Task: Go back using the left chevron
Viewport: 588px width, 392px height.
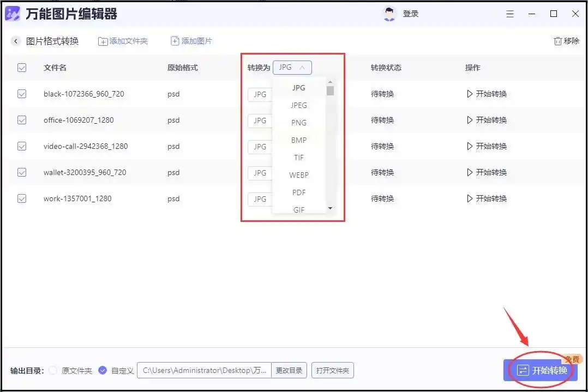Action: (15, 41)
